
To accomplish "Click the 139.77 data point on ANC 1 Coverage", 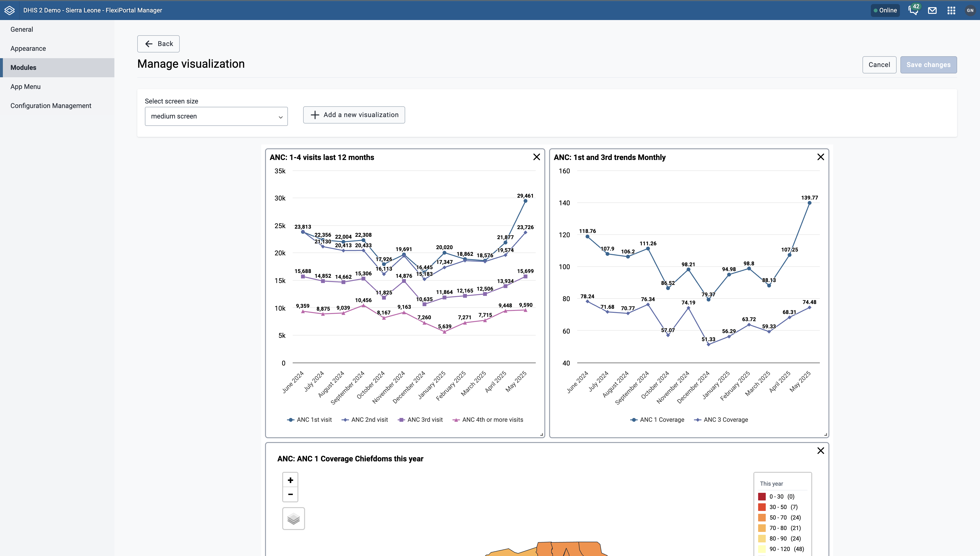I will (x=809, y=203).
